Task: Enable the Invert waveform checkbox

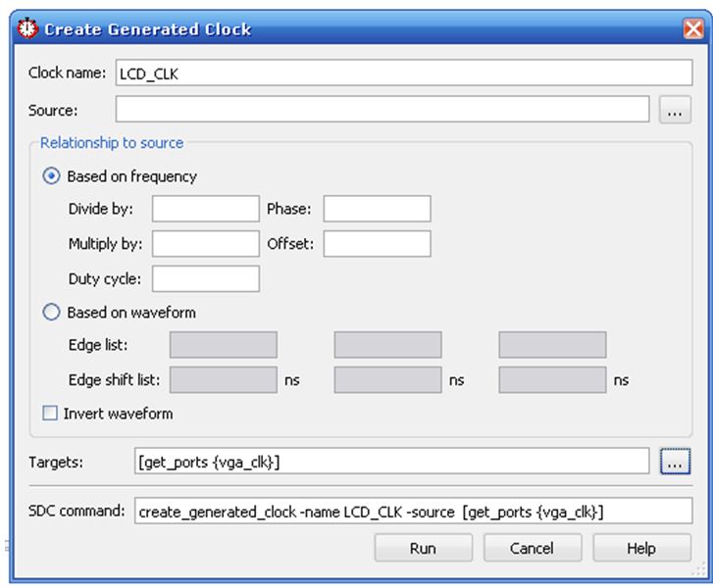Action: tap(51, 414)
